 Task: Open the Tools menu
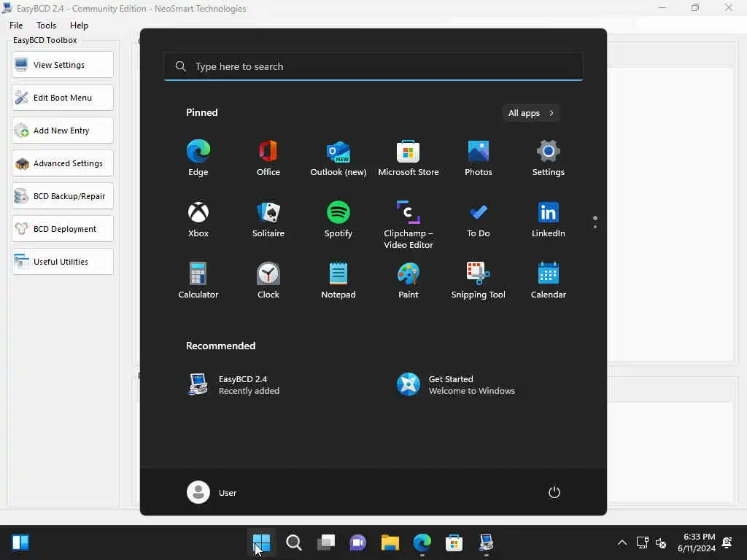click(x=46, y=26)
